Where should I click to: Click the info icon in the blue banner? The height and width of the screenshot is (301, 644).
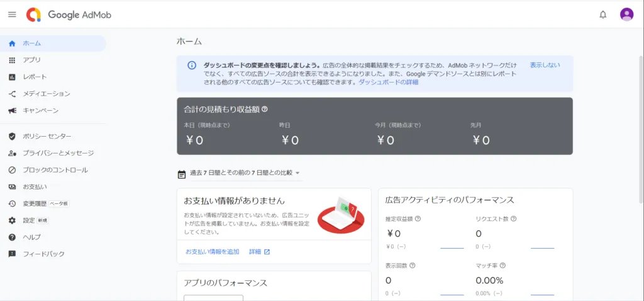pos(192,65)
